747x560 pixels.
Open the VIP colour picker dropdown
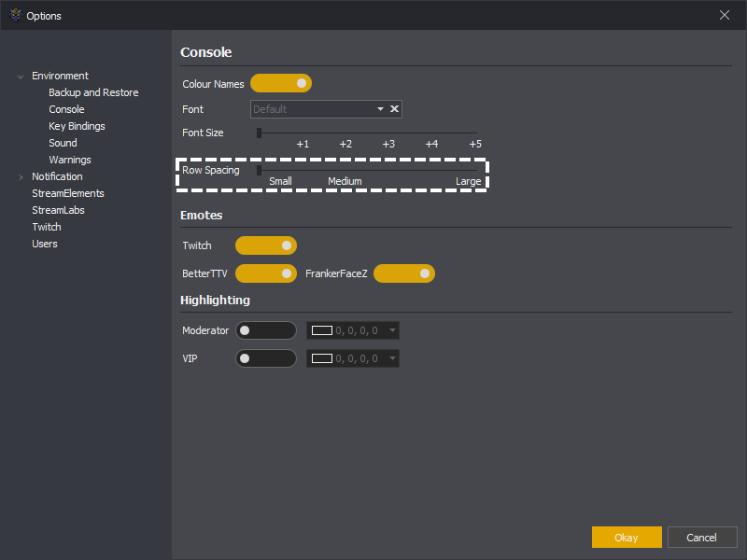(392, 358)
